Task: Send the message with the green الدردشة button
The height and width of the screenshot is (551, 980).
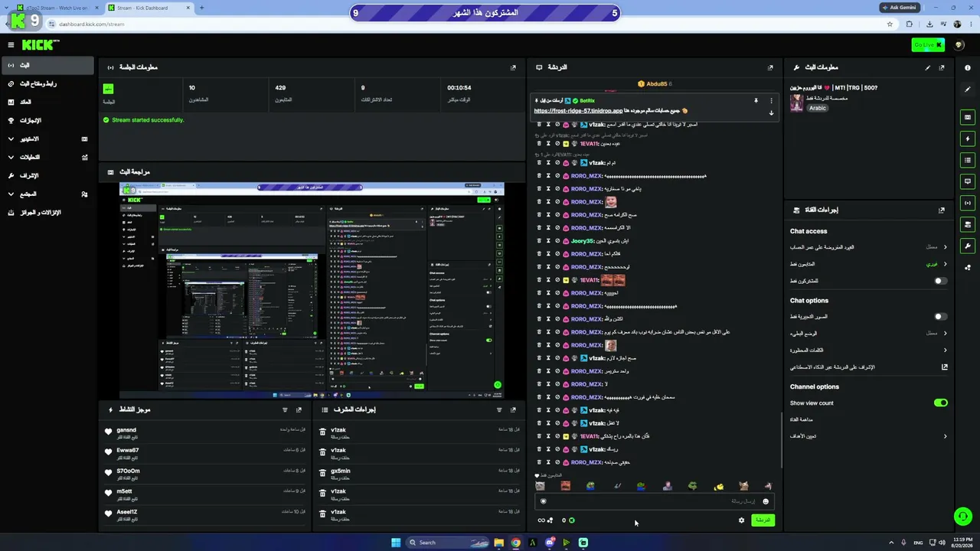Action: [x=763, y=520]
